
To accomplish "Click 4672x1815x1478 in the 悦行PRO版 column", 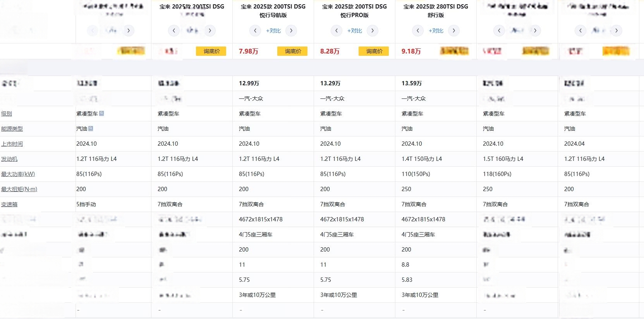I will click(342, 219).
